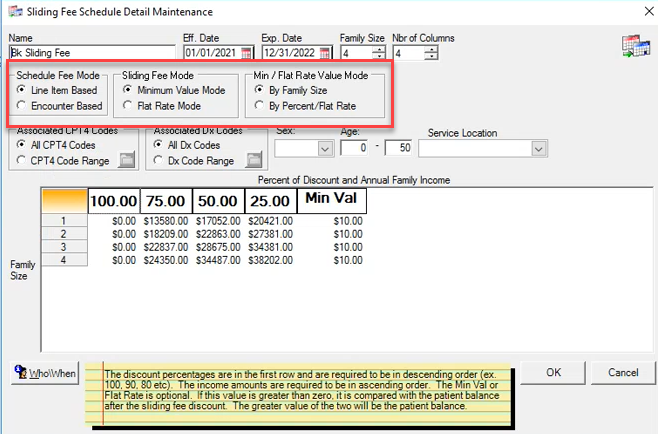Open the Exp. Date calendar picker icon
Image resolution: width=658 pixels, height=434 pixels.
[x=325, y=53]
